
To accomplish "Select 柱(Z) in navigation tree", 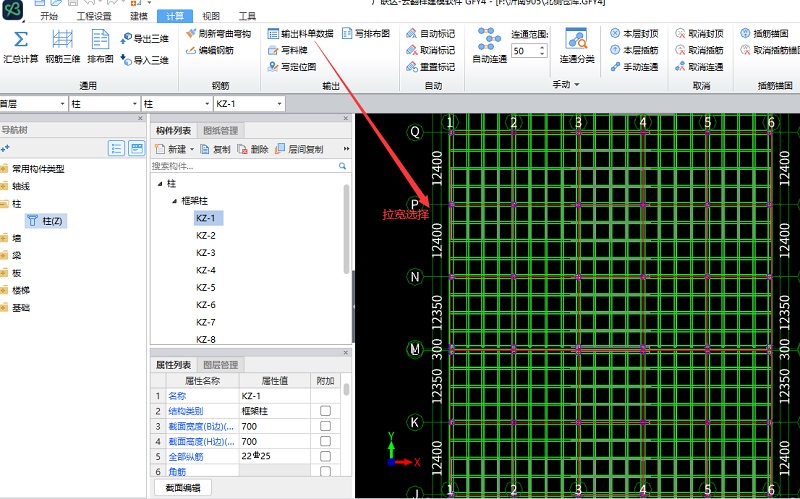I will coord(45,221).
